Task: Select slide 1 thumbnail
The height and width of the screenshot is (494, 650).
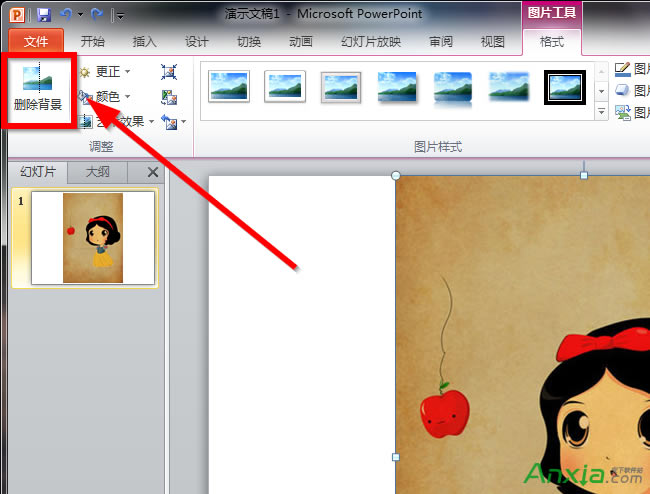Action: point(93,238)
